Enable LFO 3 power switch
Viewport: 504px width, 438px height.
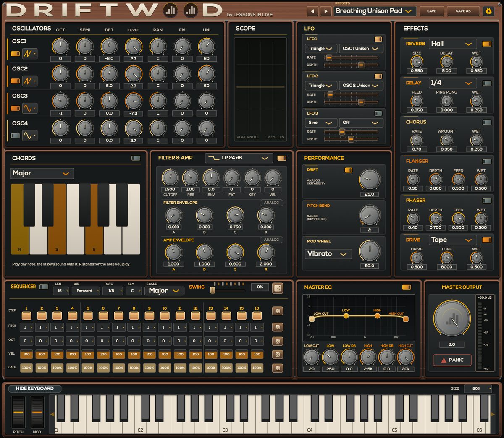(378, 113)
